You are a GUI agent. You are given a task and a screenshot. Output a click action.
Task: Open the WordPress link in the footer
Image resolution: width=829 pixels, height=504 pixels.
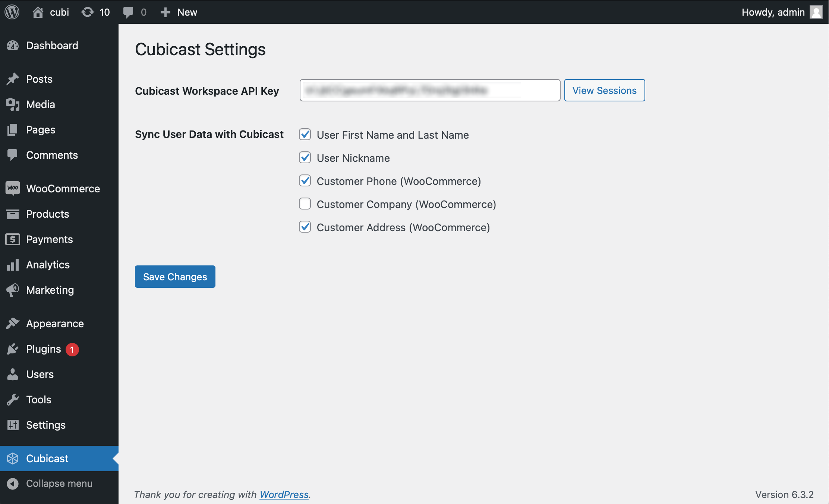(x=284, y=495)
